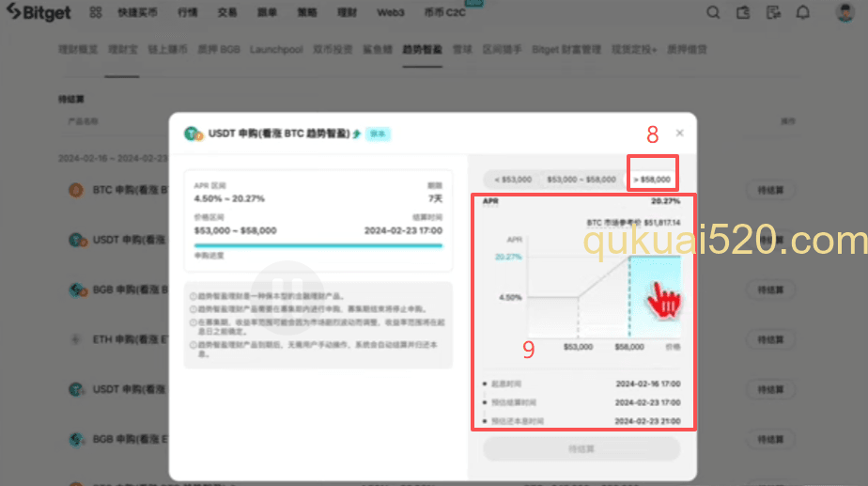
Task: Select the 趋势智盈 tab
Action: [423, 49]
